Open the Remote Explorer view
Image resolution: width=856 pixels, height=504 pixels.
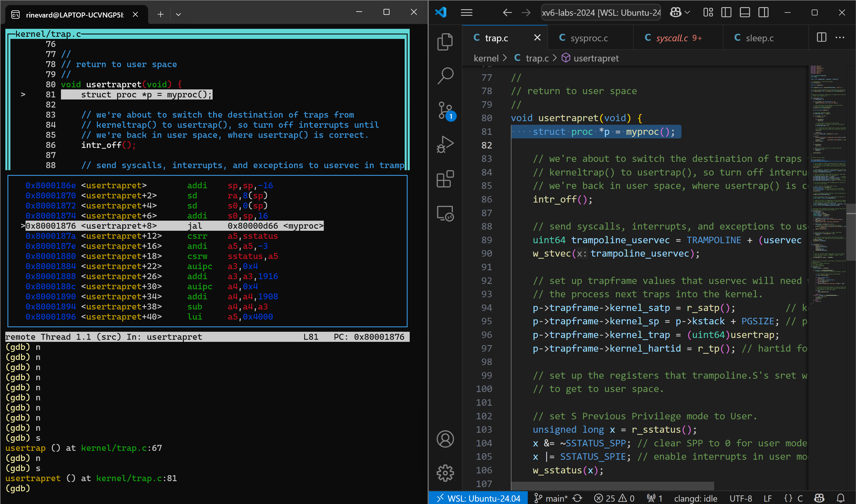click(445, 214)
